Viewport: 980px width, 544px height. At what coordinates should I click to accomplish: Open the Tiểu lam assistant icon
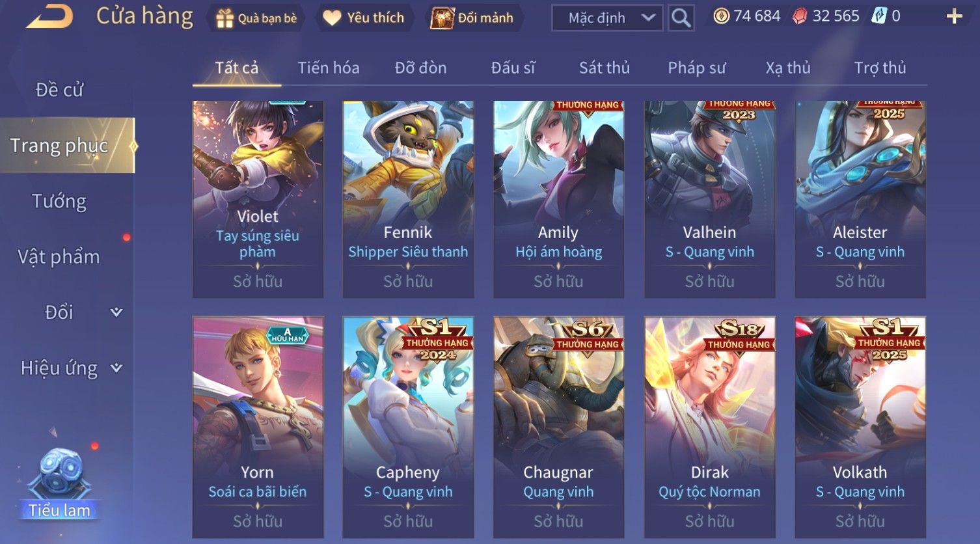[x=59, y=482]
